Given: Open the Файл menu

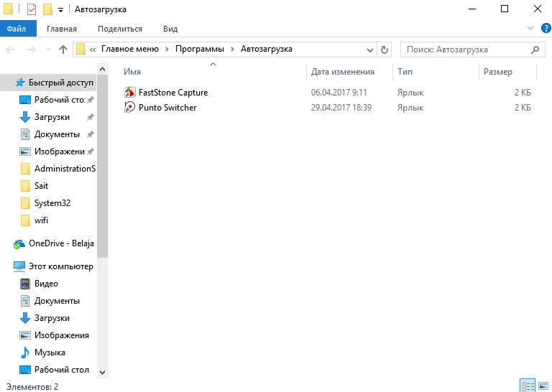Looking at the screenshot, I should click(18, 29).
